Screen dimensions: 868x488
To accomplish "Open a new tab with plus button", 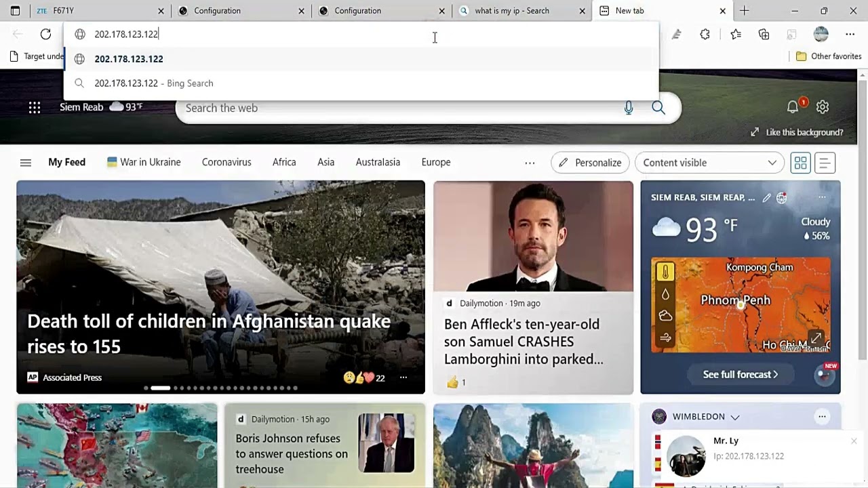I will pos(745,11).
